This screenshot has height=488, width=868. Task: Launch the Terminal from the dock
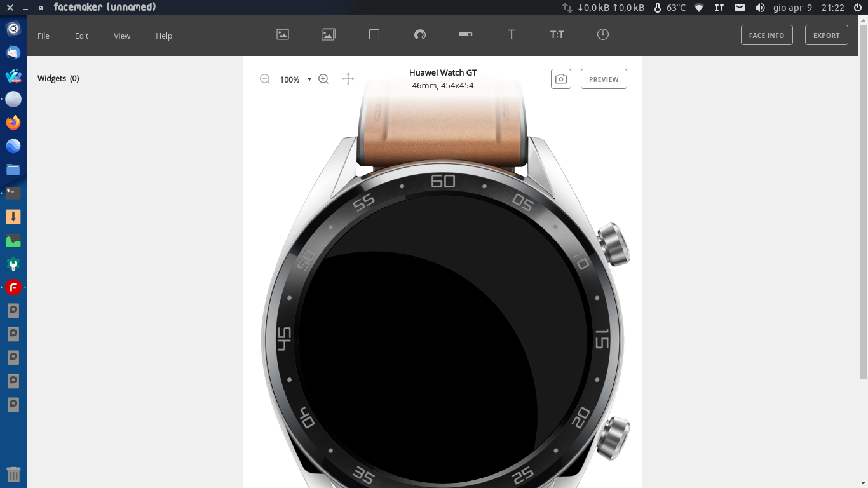click(13, 193)
